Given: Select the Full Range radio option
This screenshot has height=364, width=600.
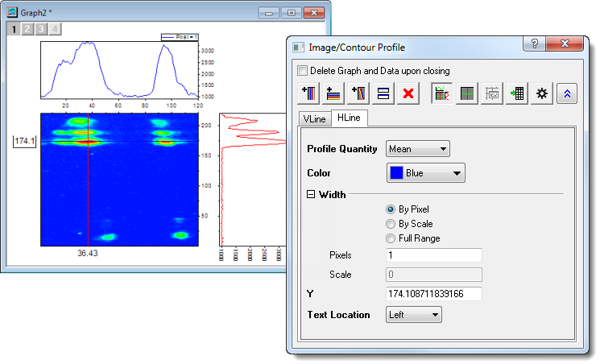Looking at the screenshot, I should pos(391,238).
